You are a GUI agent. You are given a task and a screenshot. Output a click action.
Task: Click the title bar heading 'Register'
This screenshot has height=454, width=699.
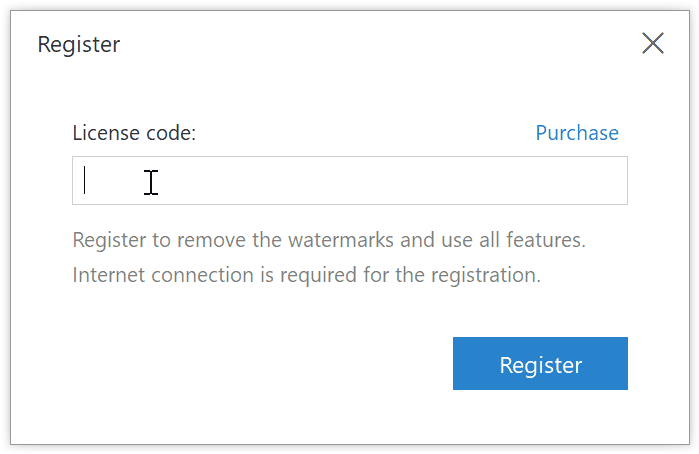click(x=79, y=45)
